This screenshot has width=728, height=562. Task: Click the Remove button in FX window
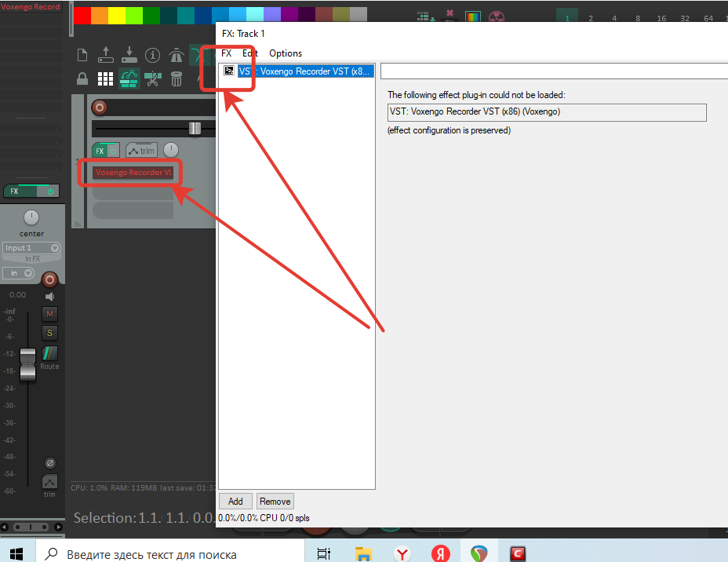(x=275, y=501)
